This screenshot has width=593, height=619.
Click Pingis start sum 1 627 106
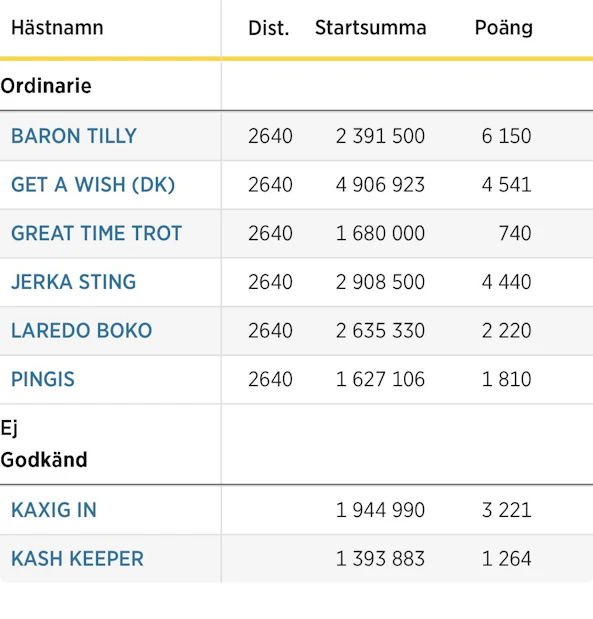[x=380, y=379]
